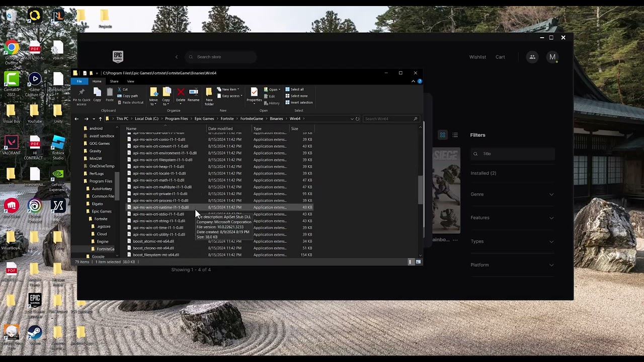Select the GOG Games folder in tree
This screenshot has width=644, height=362.
tap(100, 143)
